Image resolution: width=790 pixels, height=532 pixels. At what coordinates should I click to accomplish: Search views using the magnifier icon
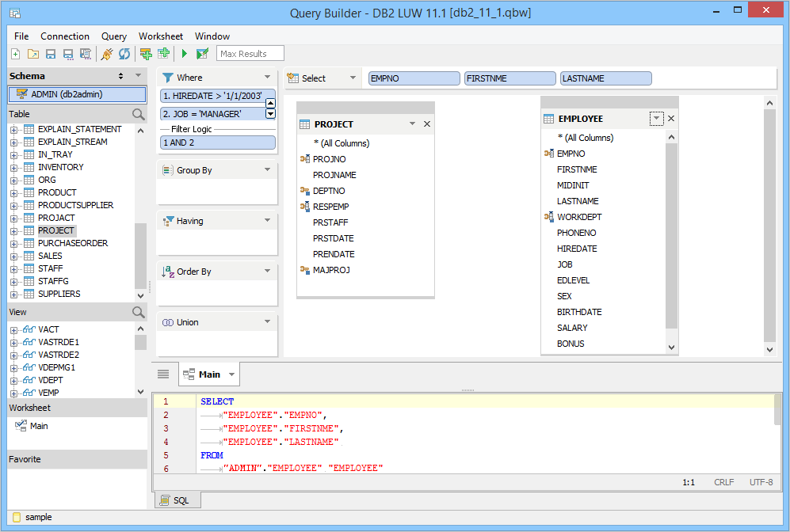click(139, 313)
